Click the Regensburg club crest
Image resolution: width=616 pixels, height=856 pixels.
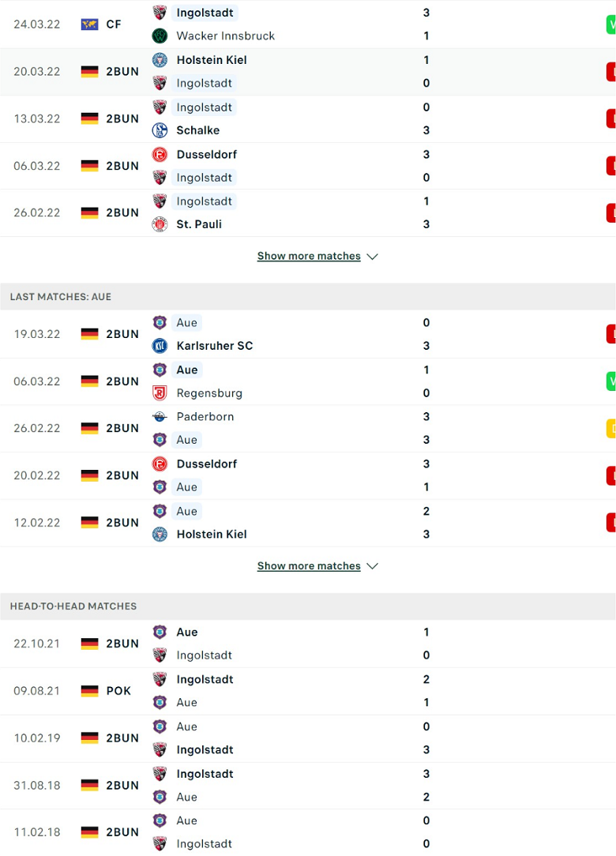pyautogui.click(x=160, y=393)
